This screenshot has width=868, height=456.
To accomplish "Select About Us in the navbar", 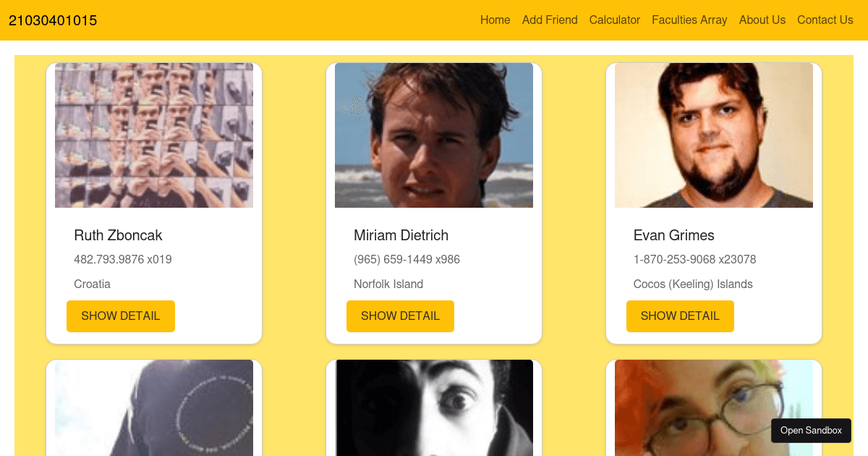I will 762,20.
